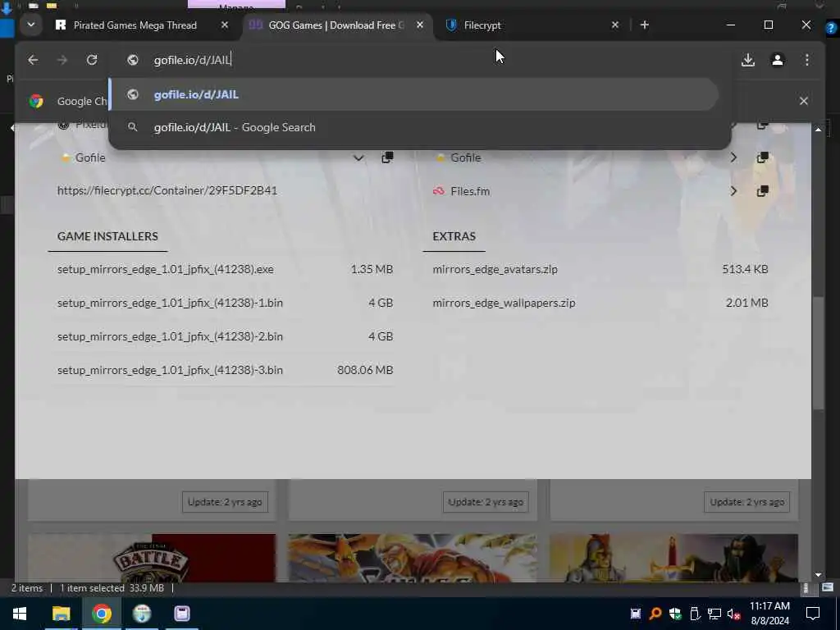
Task: Click the muted volume tray icon
Action: [733, 614]
